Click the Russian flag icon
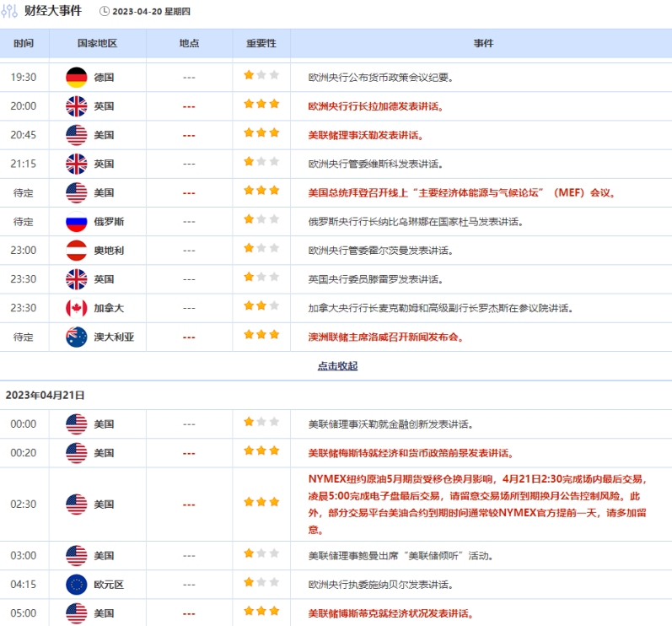Screen dimensions: 672x626 [76, 222]
